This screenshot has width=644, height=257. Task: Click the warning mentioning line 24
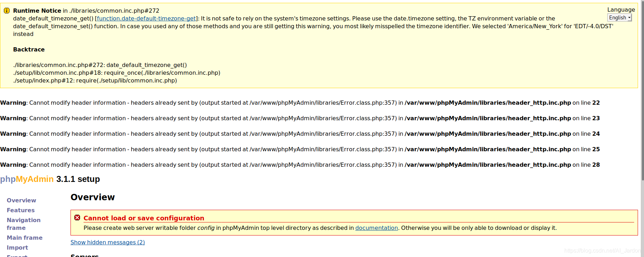tap(300, 134)
